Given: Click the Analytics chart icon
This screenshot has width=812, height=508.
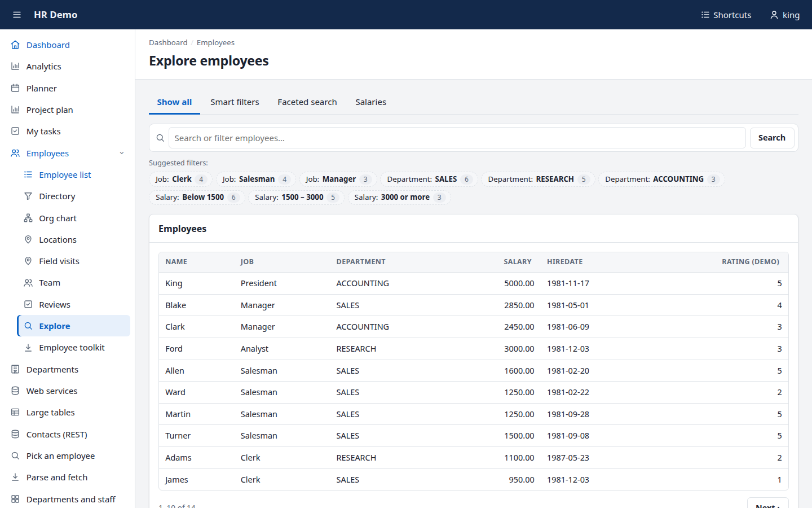Looking at the screenshot, I should [x=15, y=66].
